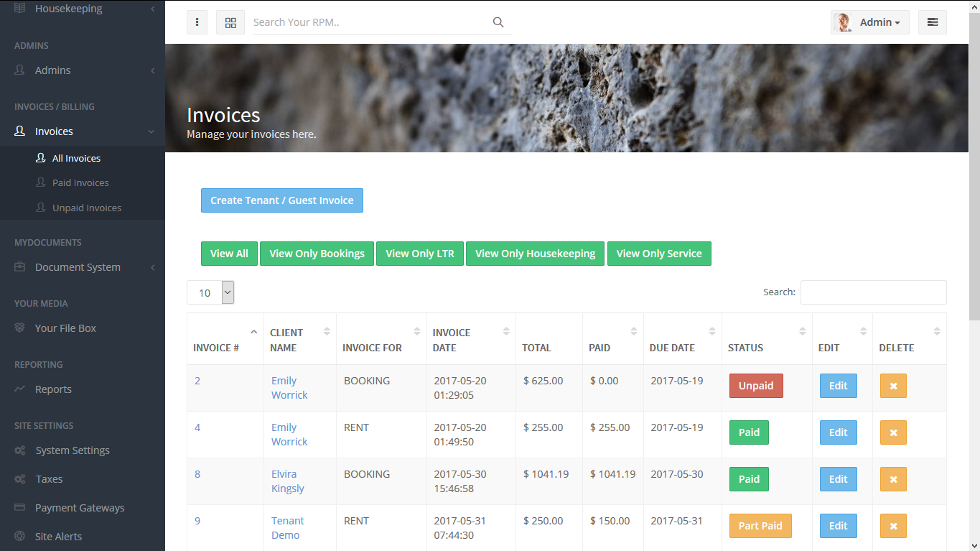Click the Payment Gateways card icon
Screen dimensions: 980x551
[x=20, y=508]
